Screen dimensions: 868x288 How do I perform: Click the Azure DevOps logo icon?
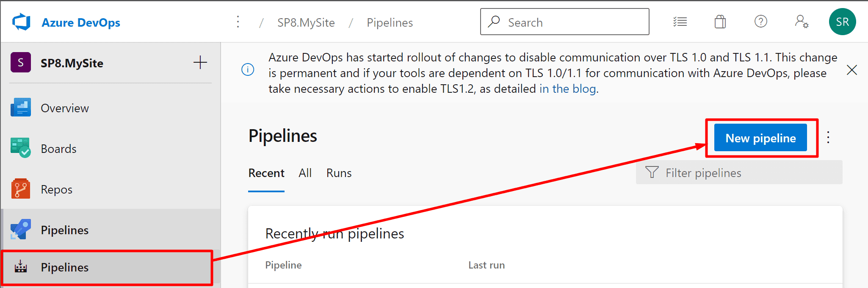pos(22,22)
